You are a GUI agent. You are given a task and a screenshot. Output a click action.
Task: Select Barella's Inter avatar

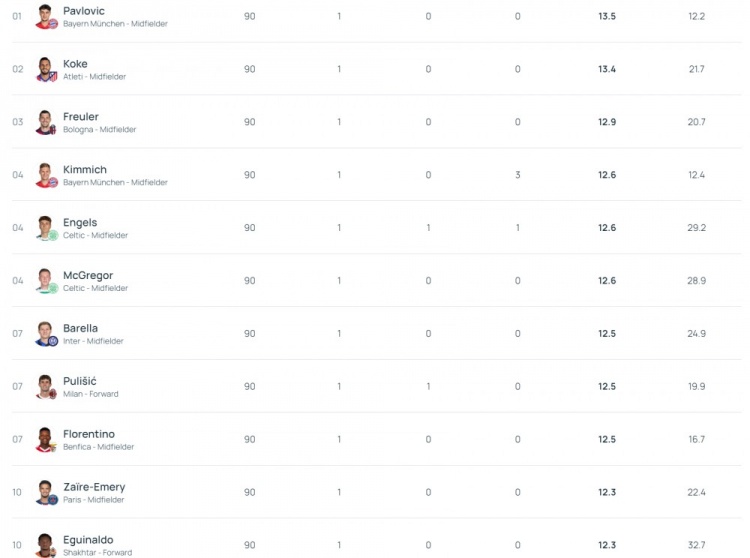[x=46, y=334]
